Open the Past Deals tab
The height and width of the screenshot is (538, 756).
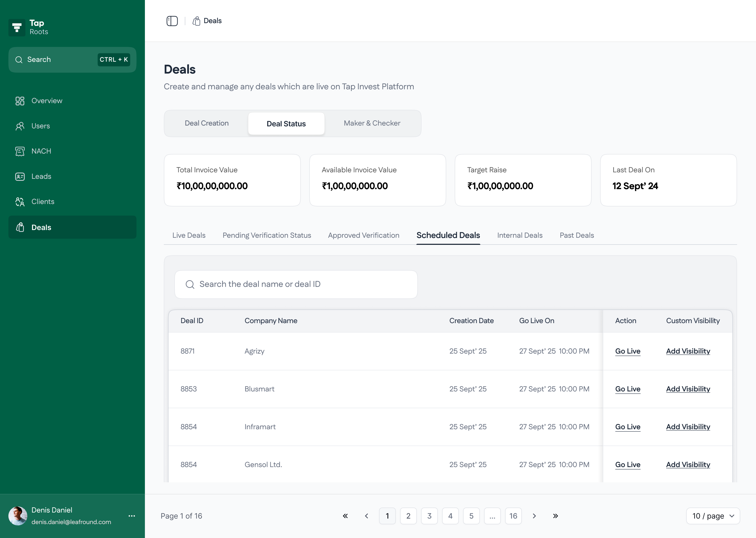[577, 235]
